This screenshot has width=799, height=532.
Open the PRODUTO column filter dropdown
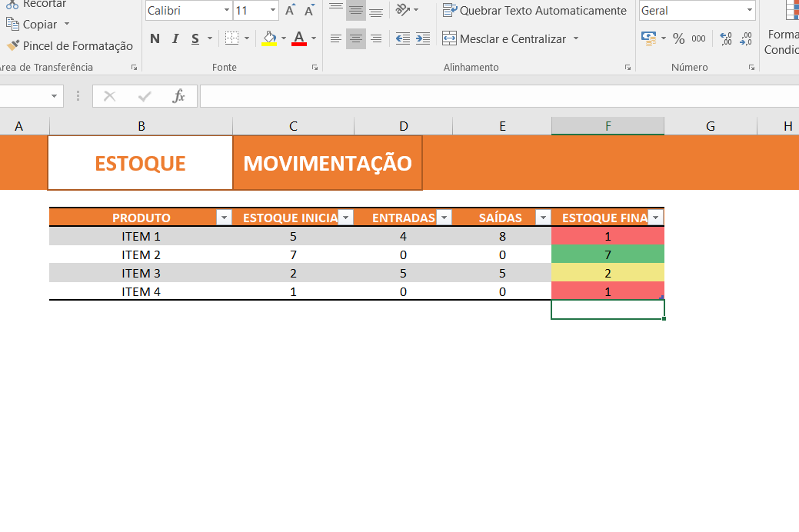224,218
